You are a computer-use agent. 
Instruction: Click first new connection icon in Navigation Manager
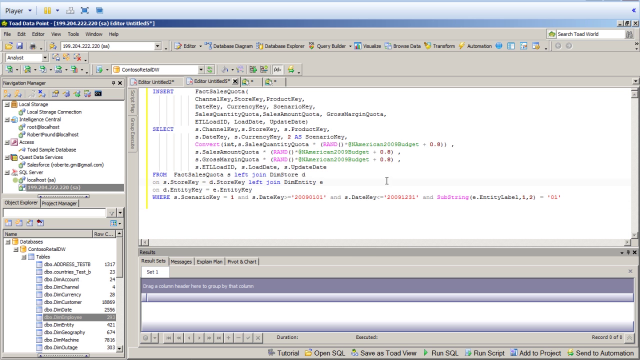click(x=8, y=94)
